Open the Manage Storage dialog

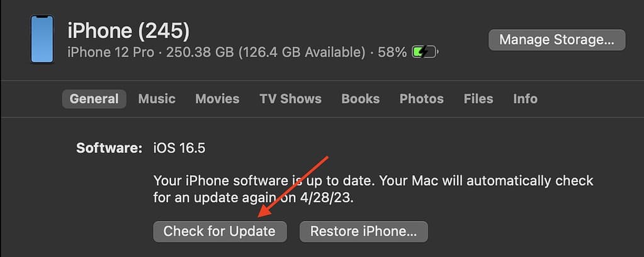556,40
